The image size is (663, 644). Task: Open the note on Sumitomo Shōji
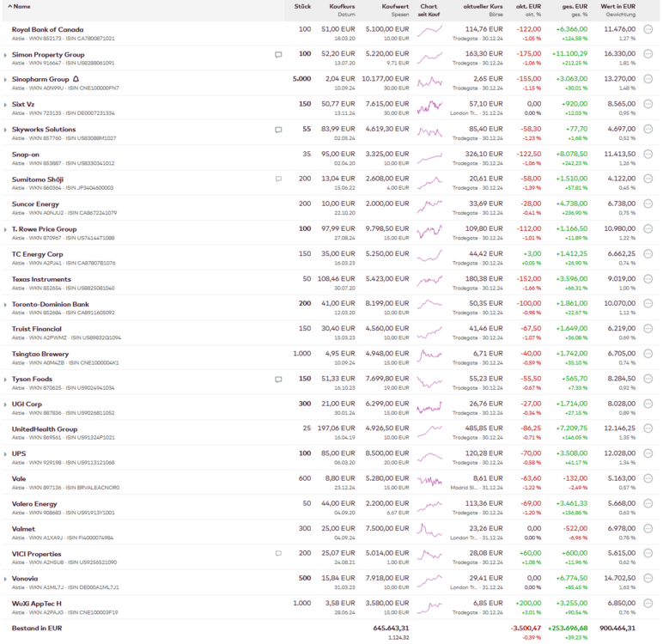(278, 179)
